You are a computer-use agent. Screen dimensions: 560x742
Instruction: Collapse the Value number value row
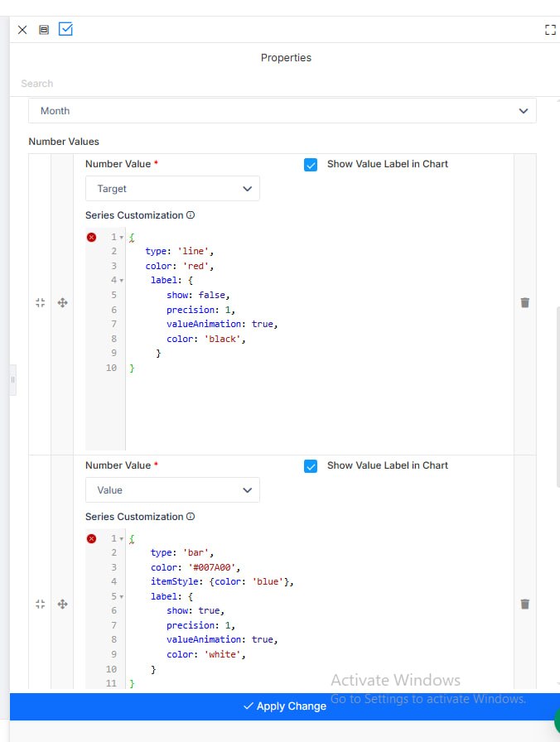(x=41, y=605)
